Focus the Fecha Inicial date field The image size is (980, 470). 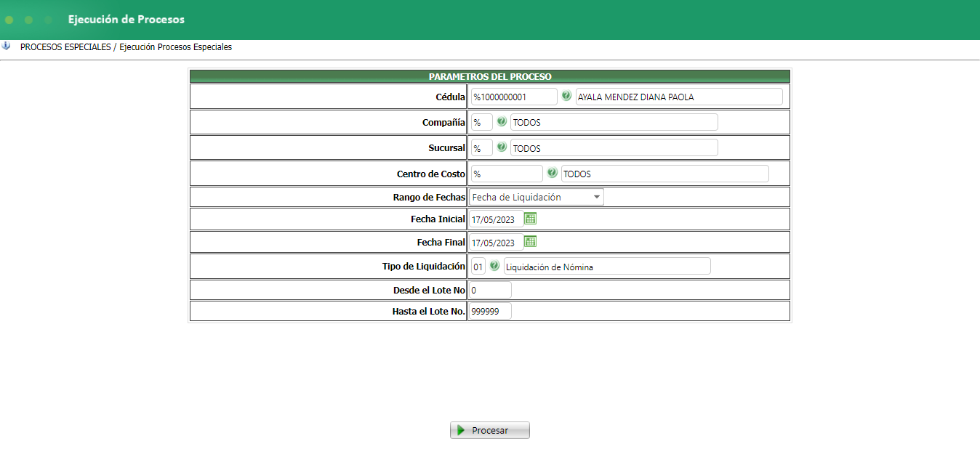point(497,219)
